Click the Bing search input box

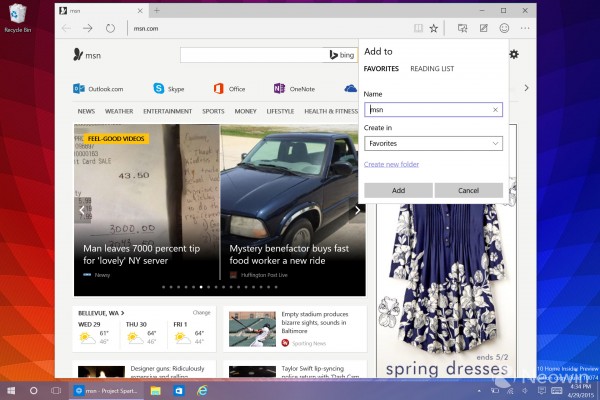(x=252, y=55)
